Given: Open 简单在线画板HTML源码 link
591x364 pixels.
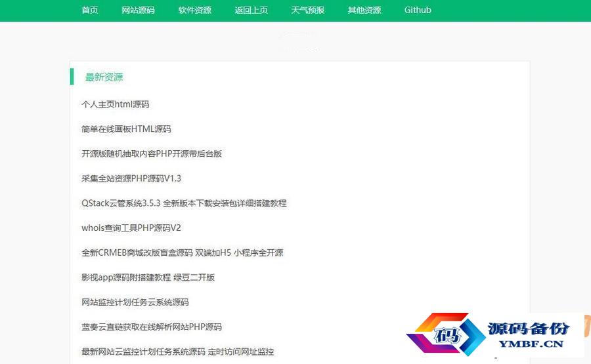Looking at the screenshot, I should tap(126, 129).
